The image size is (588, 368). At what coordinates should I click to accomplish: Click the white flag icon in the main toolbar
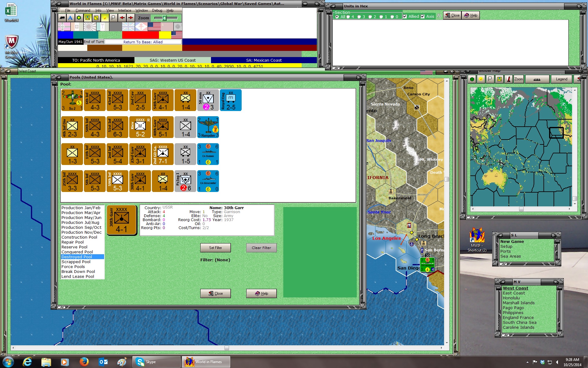pyautogui.click(x=113, y=18)
